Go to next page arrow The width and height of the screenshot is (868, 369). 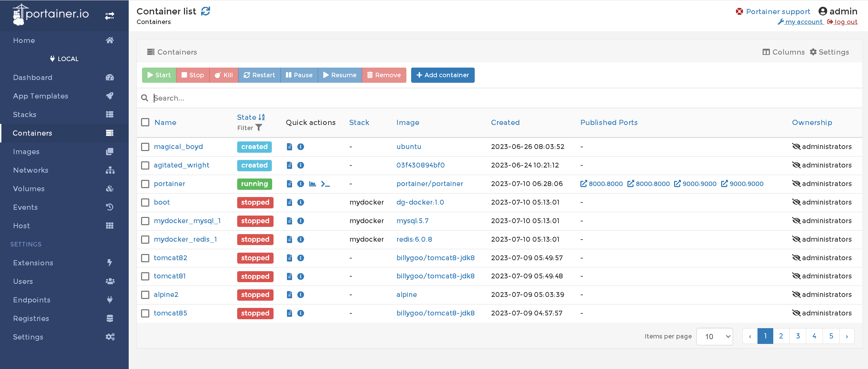coord(847,336)
